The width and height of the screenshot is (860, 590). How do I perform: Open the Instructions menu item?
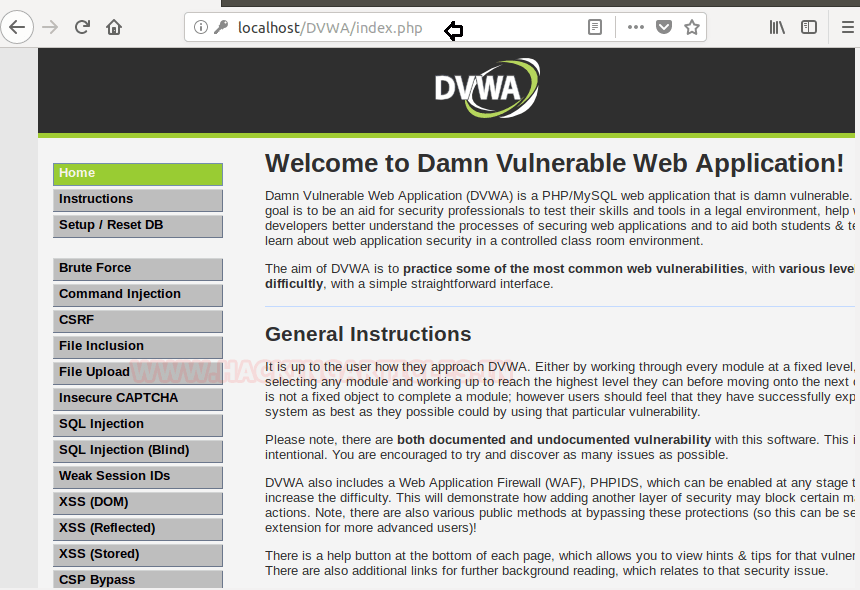pyautogui.click(x=137, y=200)
